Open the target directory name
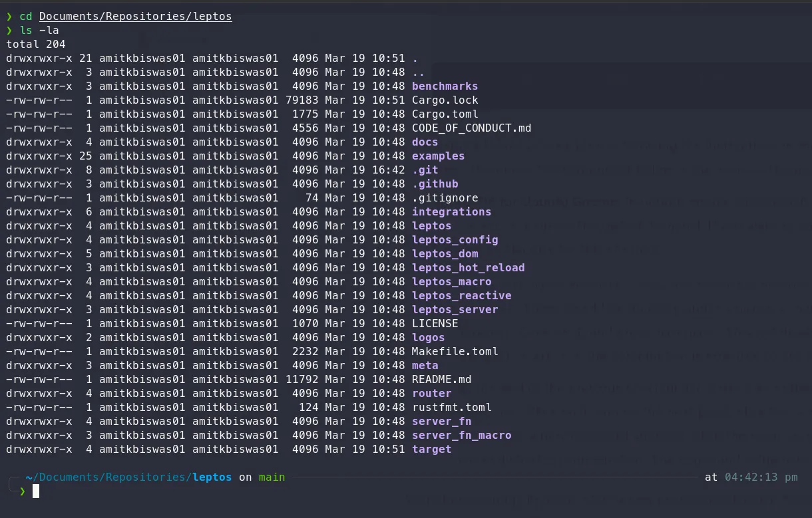This screenshot has height=518, width=812. (x=431, y=449)
